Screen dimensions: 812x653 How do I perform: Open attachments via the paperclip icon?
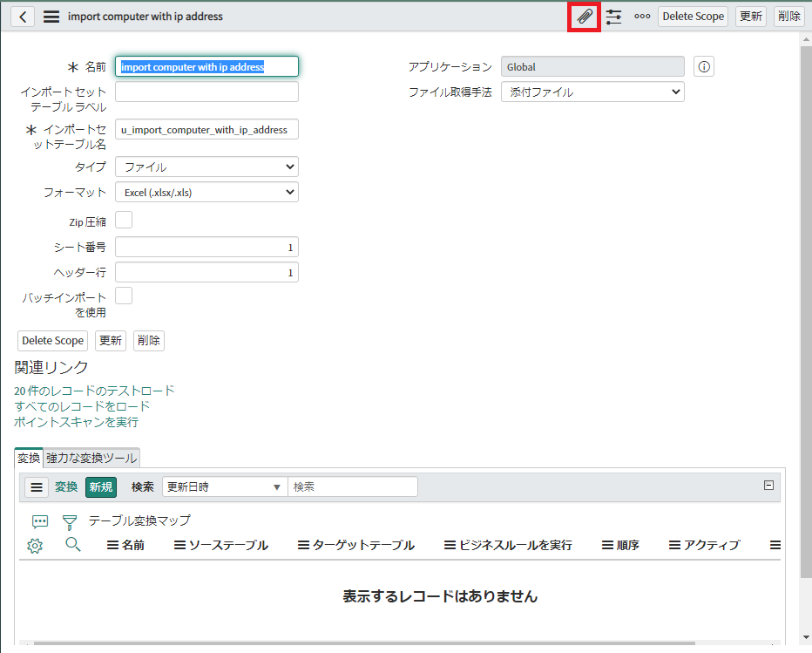tap(584, 17)
